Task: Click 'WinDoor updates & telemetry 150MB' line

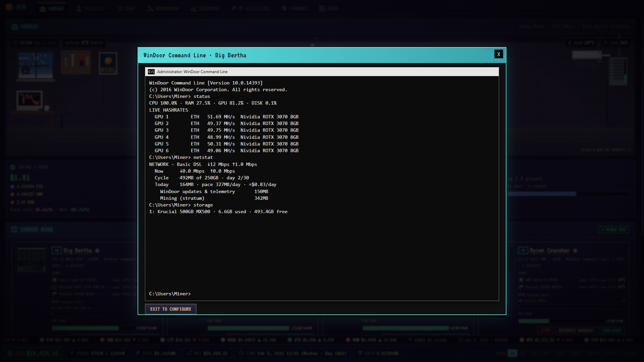Action: coord(214,191)
